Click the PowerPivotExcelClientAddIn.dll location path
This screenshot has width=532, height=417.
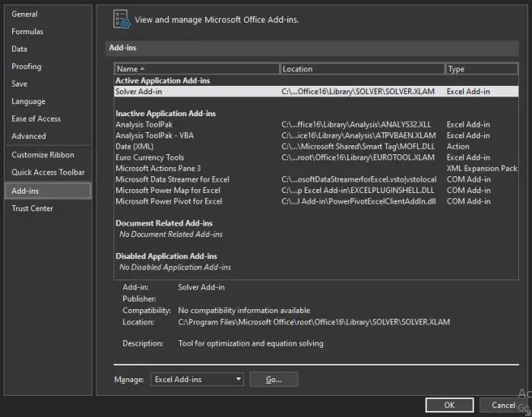pos(359,201)
